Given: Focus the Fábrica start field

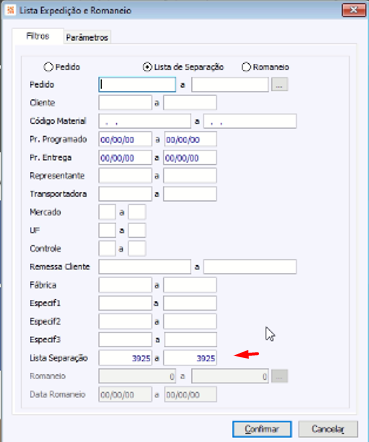Looking at the screenshot, I should [x=125, y=285].
